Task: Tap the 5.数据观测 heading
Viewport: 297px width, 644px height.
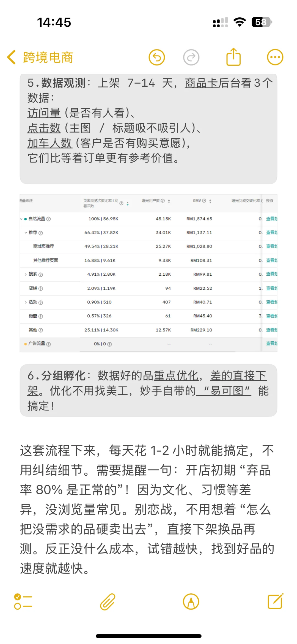Action: [x=56, y=83]
